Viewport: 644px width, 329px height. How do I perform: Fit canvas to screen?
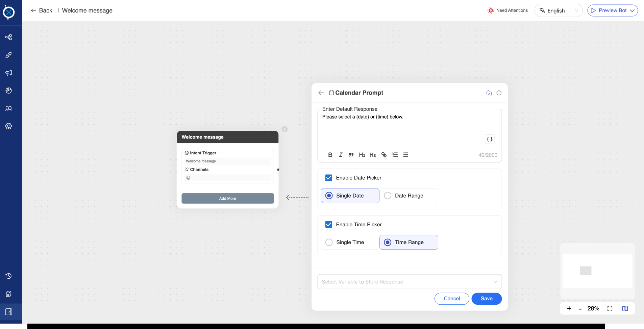tap(610, 308)
